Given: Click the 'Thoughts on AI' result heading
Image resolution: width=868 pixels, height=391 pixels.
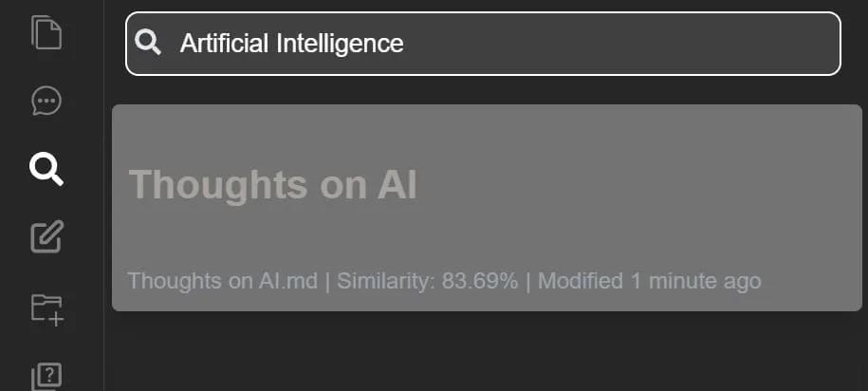Looking at the screenshot, I should pos(273,184).
